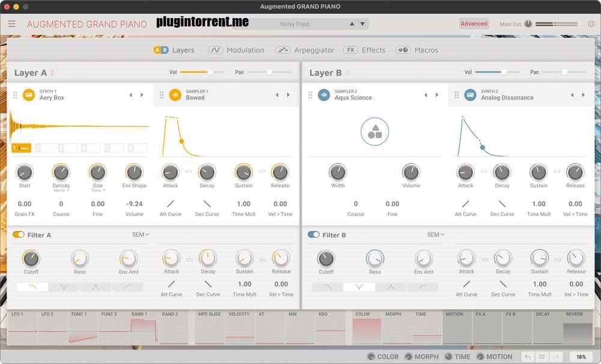Open the FUNC 1 modulation slot
This screenshot has height=364, width=601.
pyautogui.click(x=83, y=327)
